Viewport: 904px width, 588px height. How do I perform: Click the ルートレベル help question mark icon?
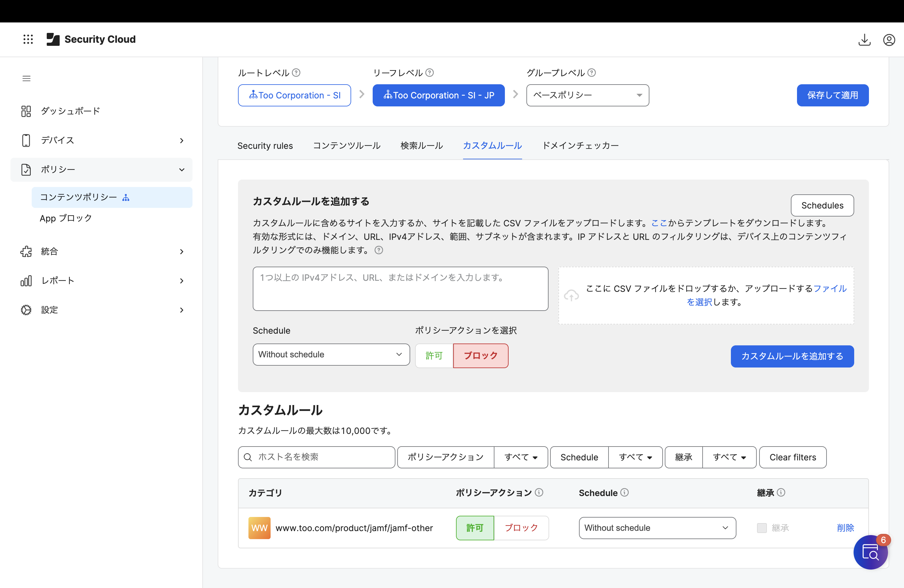[296, 73]
